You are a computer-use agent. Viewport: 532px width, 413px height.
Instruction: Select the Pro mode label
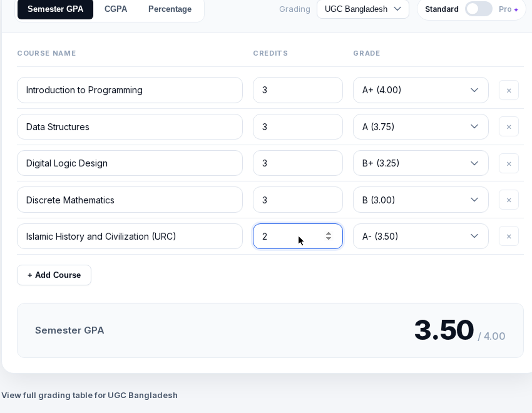pos(508,9)
